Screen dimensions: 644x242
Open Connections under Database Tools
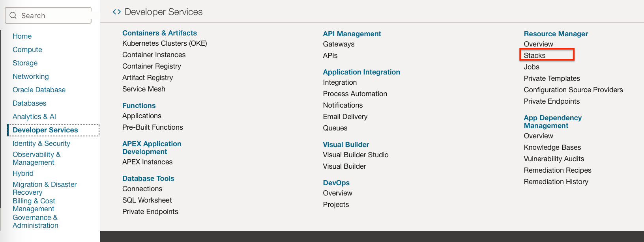(x=142, y=189)
